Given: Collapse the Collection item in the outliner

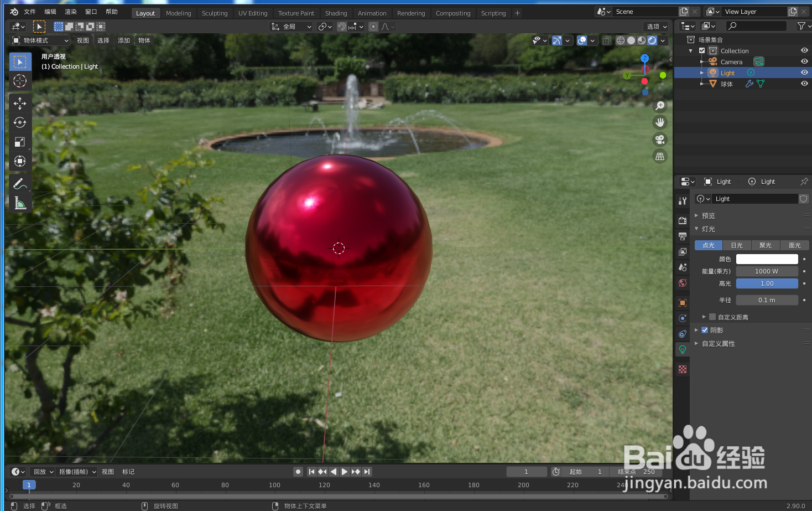Looking at the screenshot, I should (x=690, y=50).
